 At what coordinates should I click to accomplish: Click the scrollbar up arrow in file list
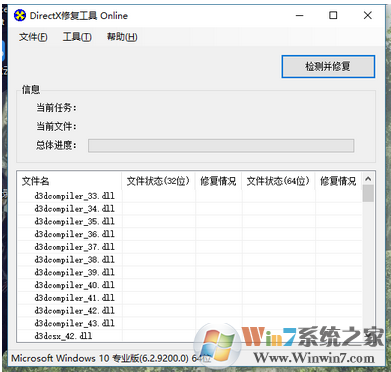coord(368,179)
